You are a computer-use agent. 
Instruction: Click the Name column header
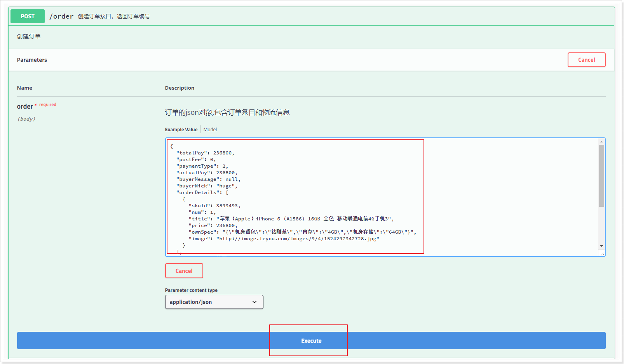(x=24, y=88)
